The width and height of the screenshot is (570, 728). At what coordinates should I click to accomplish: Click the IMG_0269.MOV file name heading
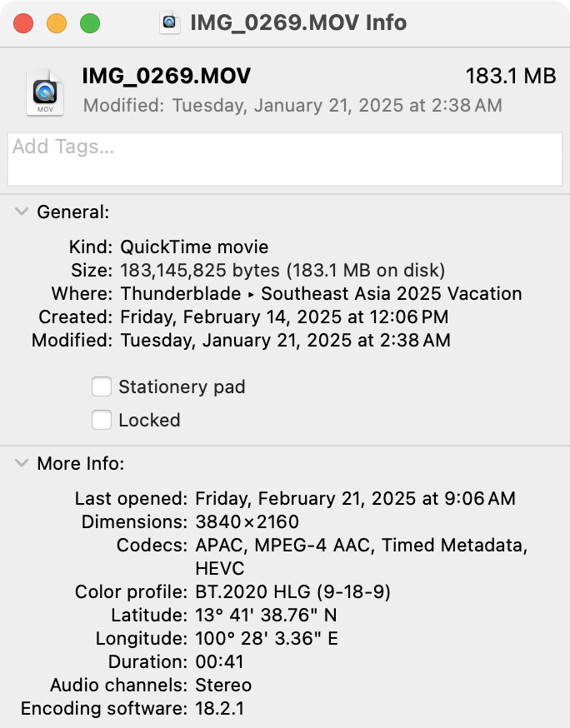[x=167, y=76]
